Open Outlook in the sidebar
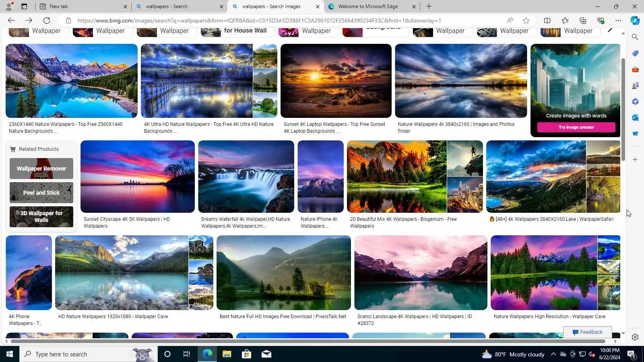Screen dimensions: 644x362 pyautogui.click(x=635, y=117)
